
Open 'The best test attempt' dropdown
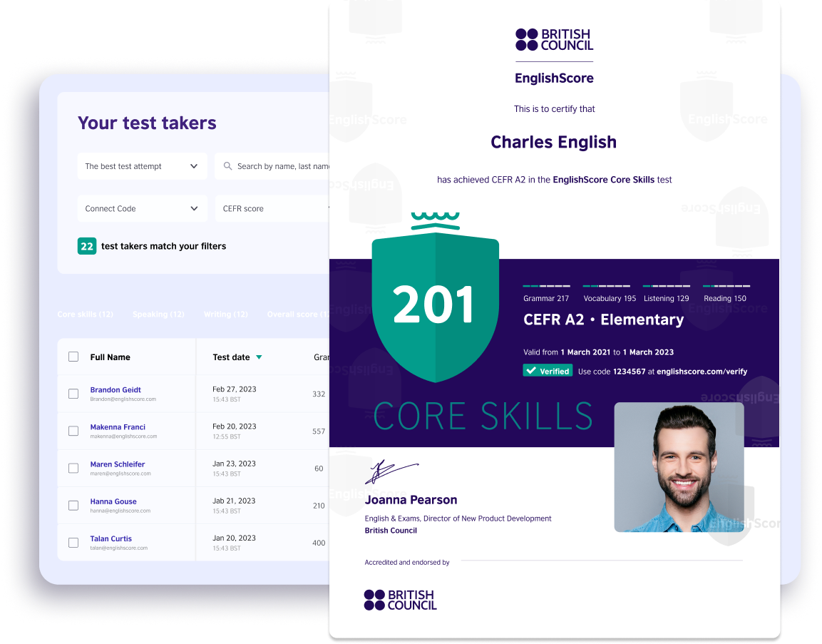tap(142, 166)
